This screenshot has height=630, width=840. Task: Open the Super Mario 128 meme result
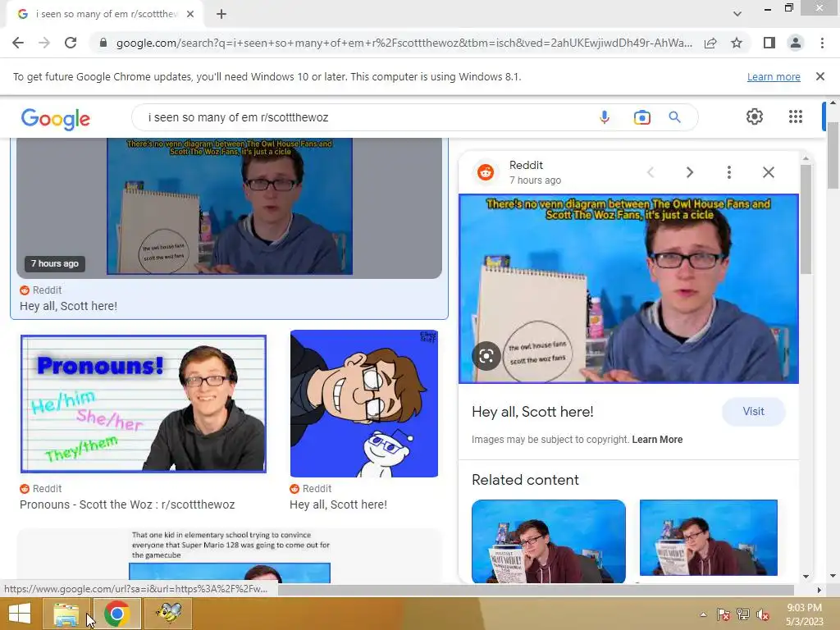(231, 556)
